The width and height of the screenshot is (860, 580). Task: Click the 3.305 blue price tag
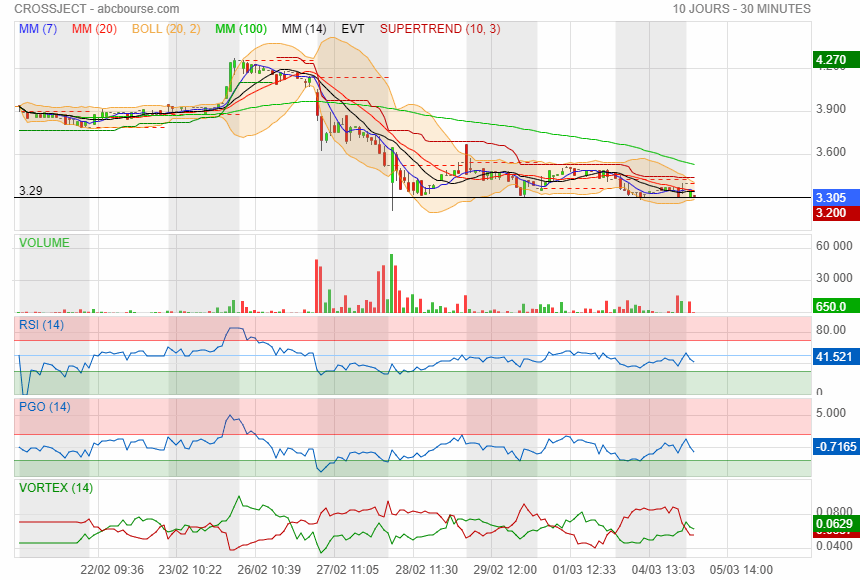pos(836,198)
